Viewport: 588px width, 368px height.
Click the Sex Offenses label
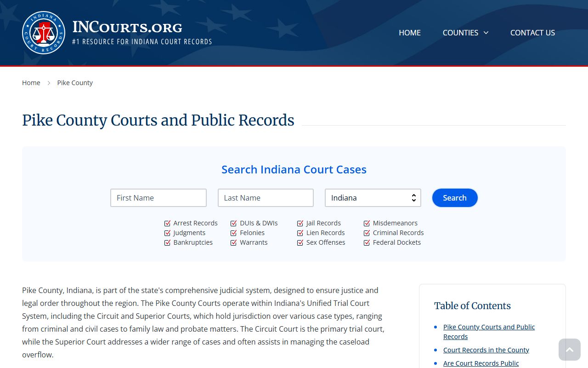(x=326, y=242)
